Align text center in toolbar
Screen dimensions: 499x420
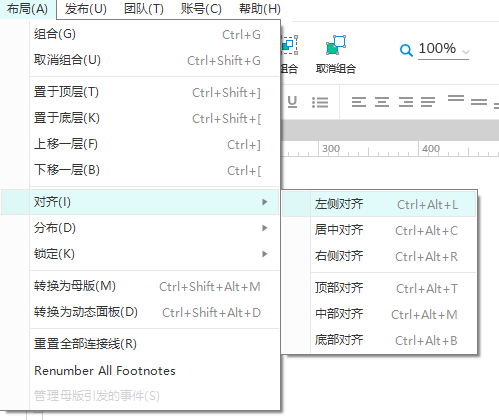coord(382,102)
